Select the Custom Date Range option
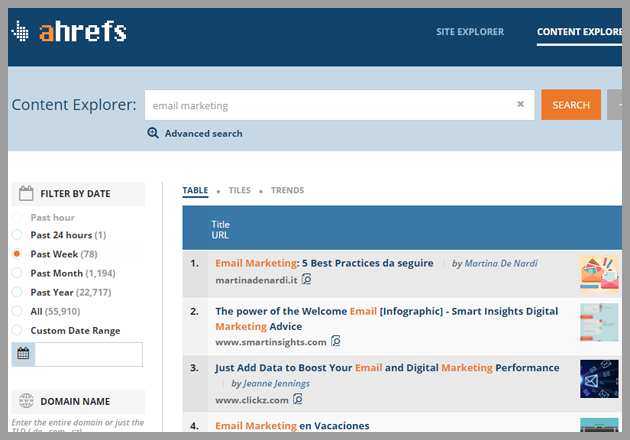Image resolution: width=630 pixels, height=440 pixels. click(x=17, y=330)
